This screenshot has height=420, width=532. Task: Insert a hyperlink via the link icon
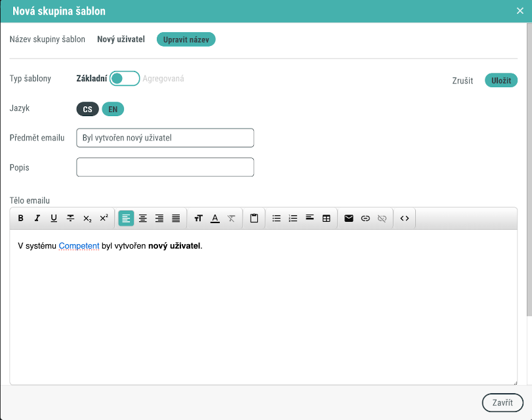(365, 219)
